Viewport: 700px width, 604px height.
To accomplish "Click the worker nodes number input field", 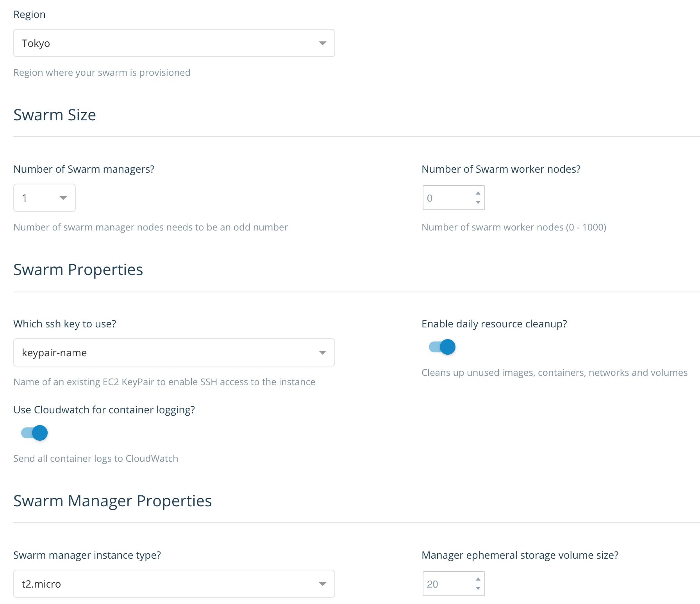I will tap(454, 198).
